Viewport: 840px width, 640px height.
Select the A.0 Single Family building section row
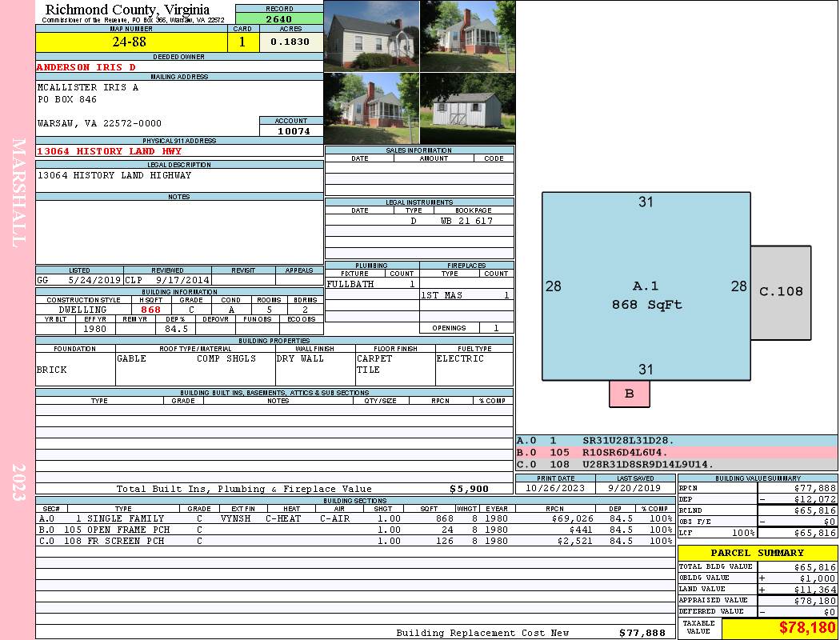[x=355, y=518]
